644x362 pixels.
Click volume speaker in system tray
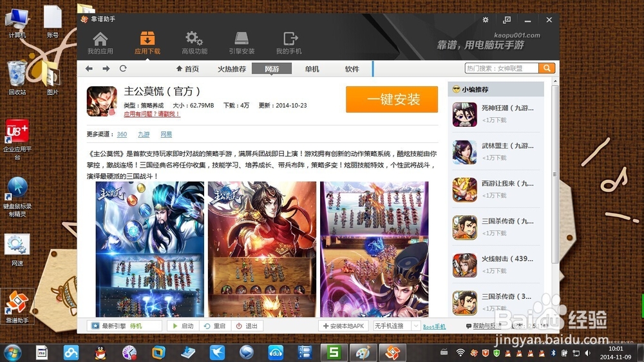[587, 353]
